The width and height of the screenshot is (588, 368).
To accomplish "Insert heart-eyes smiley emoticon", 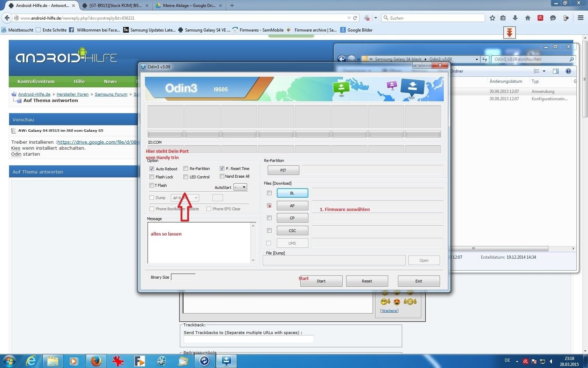I will pos(397,302).
